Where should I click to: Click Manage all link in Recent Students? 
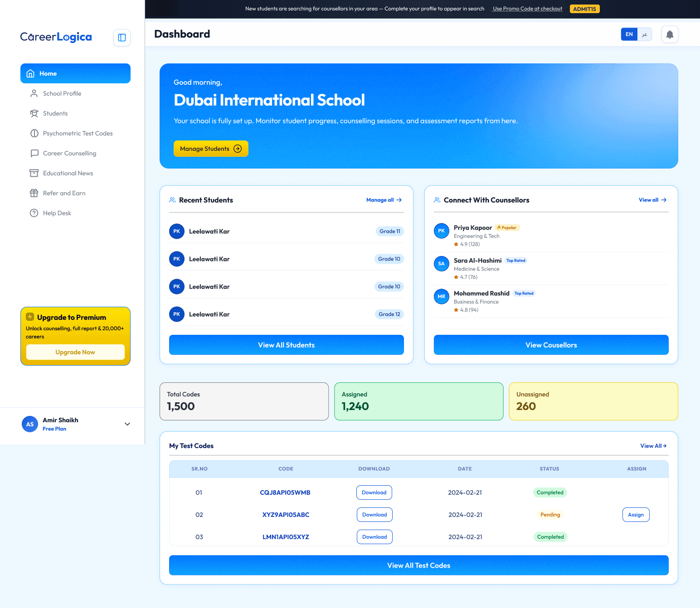[384, 200]
